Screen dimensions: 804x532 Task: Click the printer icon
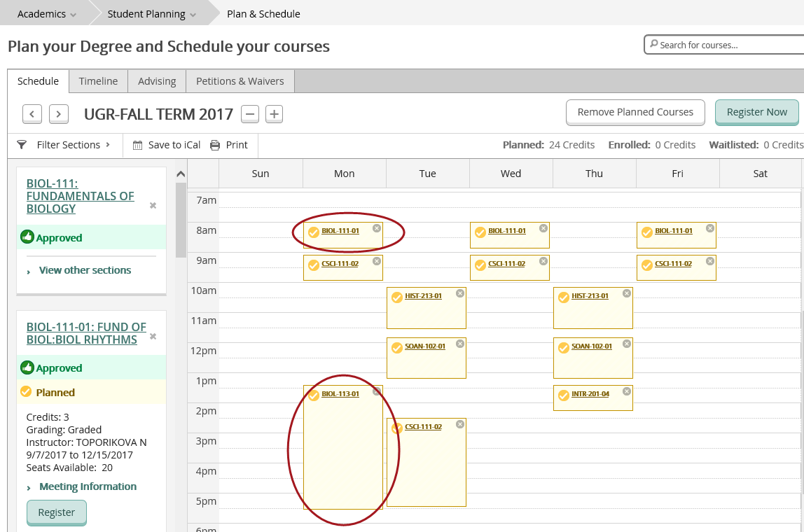tap(215, 145)
